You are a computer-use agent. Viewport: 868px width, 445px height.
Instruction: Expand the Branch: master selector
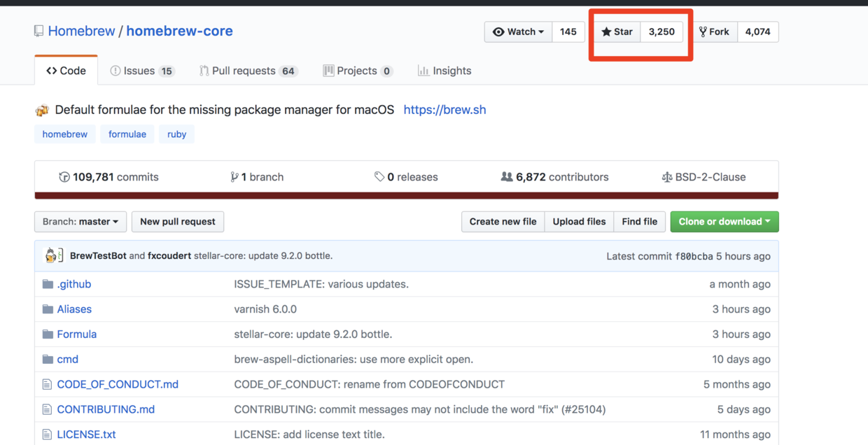click(x=80, y=222)
